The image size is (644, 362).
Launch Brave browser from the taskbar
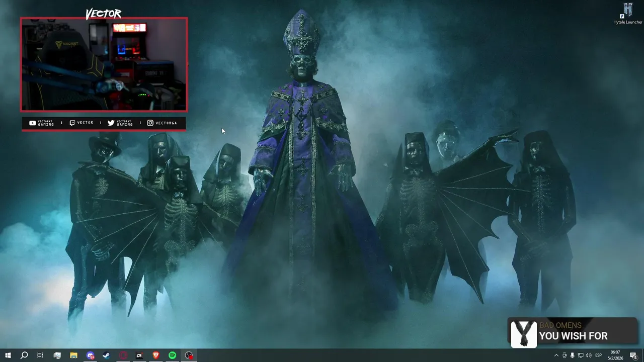[x=156, y=355]
